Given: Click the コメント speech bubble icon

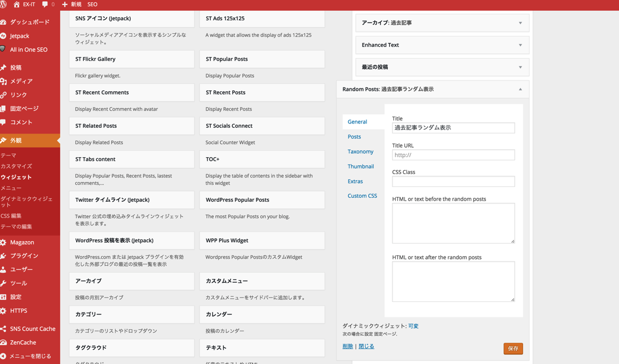Looking at the screenshot, I should point(3,122).
